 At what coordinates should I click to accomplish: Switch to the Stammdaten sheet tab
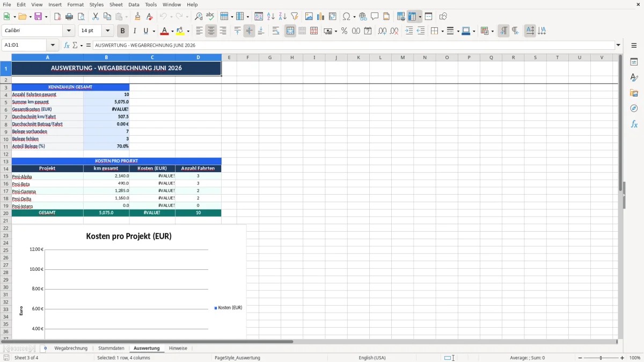[111, 349]
